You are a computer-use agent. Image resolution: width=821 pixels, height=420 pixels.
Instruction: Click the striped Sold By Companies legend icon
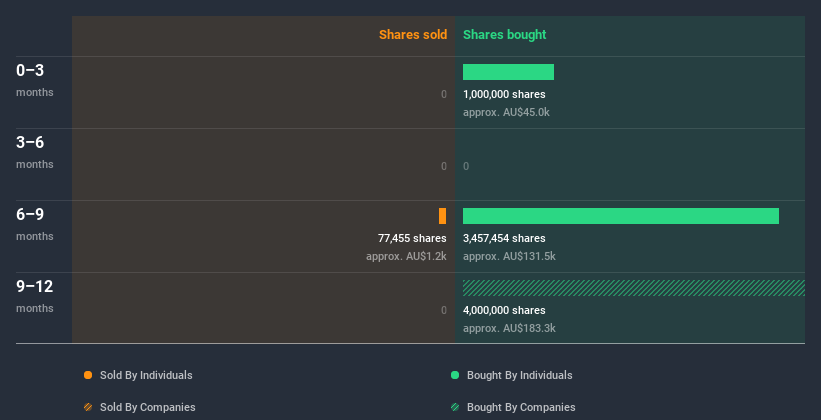pyautogui.click(x=88, y=407)
